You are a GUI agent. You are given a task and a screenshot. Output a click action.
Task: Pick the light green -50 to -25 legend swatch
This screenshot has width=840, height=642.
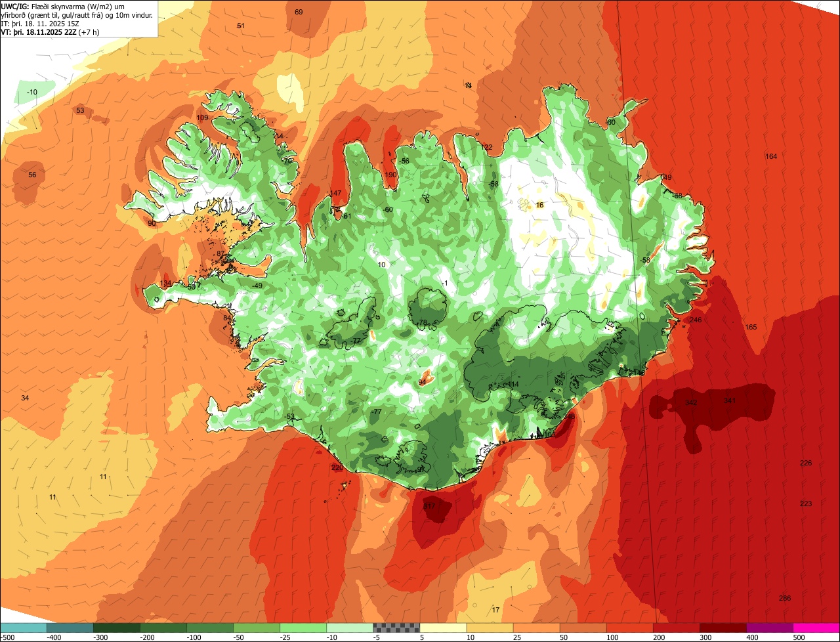[256, 628]
